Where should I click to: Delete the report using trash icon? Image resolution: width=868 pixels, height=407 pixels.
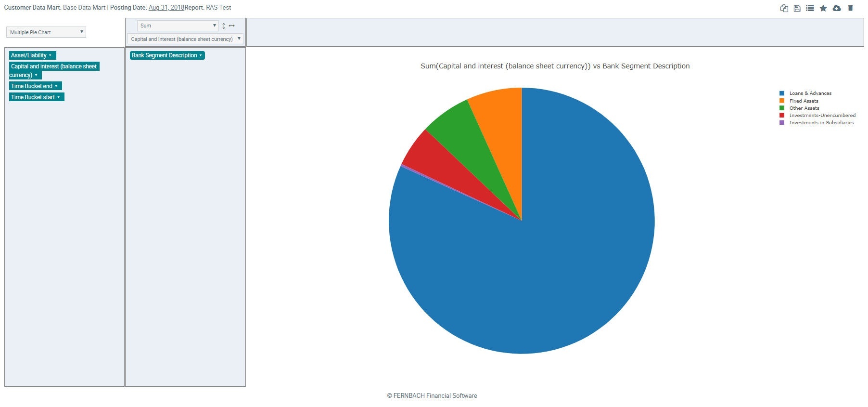click(850, 8)
